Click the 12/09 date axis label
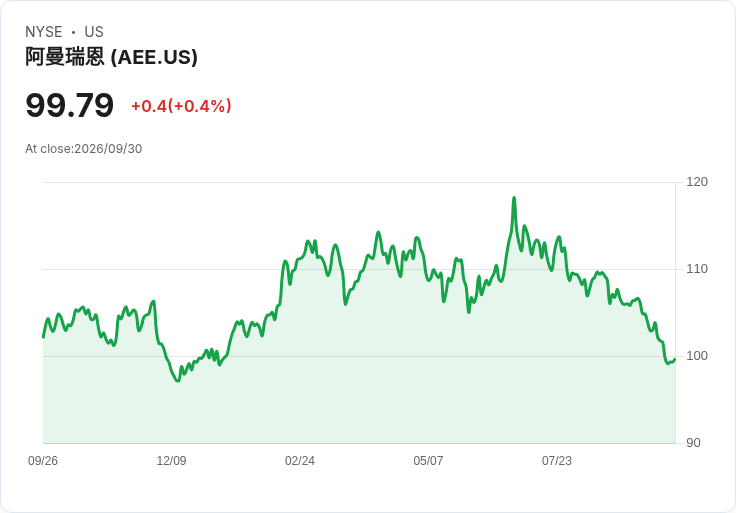The image size is (736, 513). coord(171,461)
